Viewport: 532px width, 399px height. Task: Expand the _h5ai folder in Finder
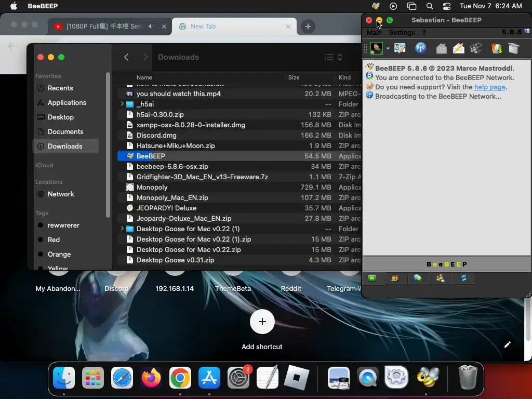coord(122,104)
